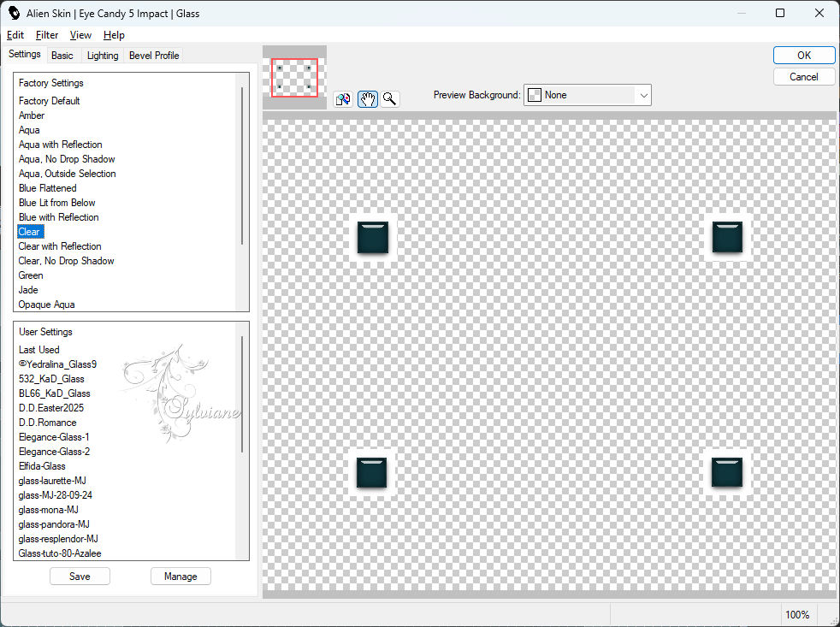Open the Preview Background dropdown

point(587,95)
